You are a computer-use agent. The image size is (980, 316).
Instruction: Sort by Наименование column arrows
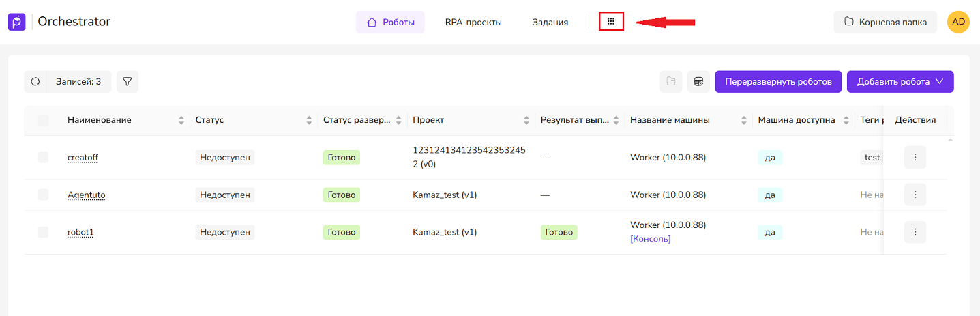click(x=181, y=121)
